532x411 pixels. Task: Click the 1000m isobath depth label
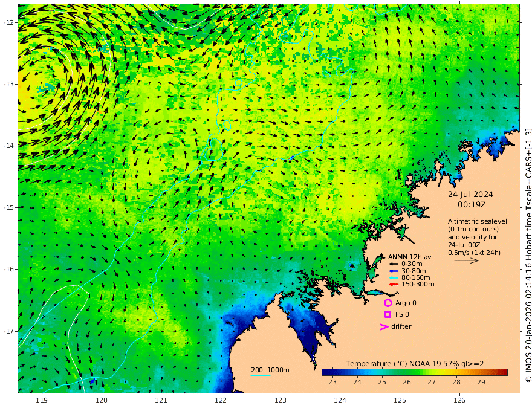click(x=278, y=370)
